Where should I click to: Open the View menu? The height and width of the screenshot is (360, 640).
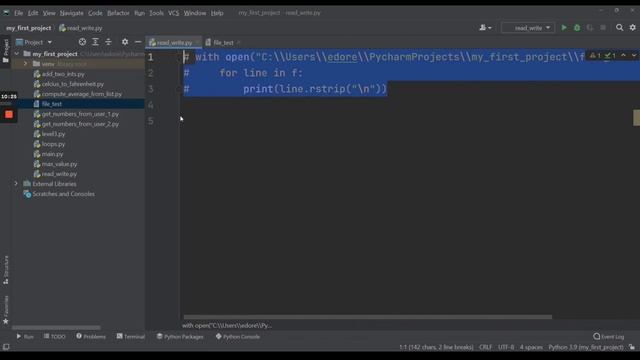click(x=49, y=13)
